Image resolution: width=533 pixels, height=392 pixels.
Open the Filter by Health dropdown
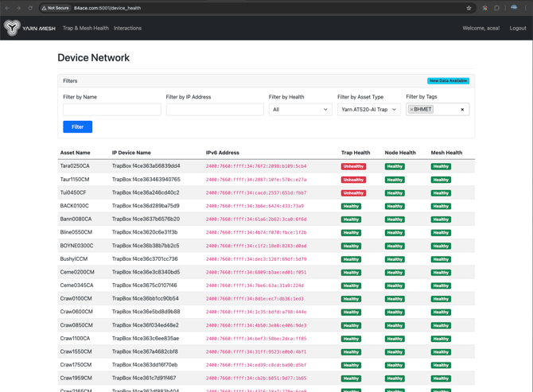point(300,110)
